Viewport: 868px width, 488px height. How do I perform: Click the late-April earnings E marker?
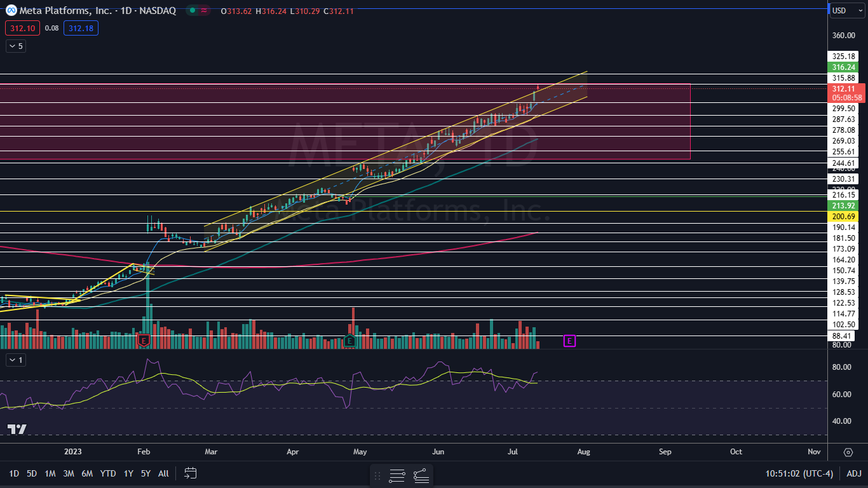click(x=349, y=341)
